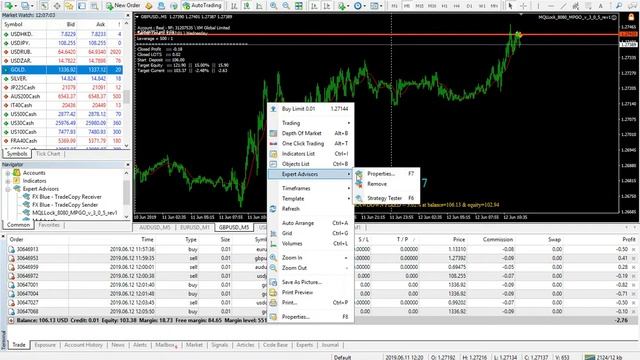Expand the Accounts node in Navigator
Screen dimensions: 640x360
8,173
